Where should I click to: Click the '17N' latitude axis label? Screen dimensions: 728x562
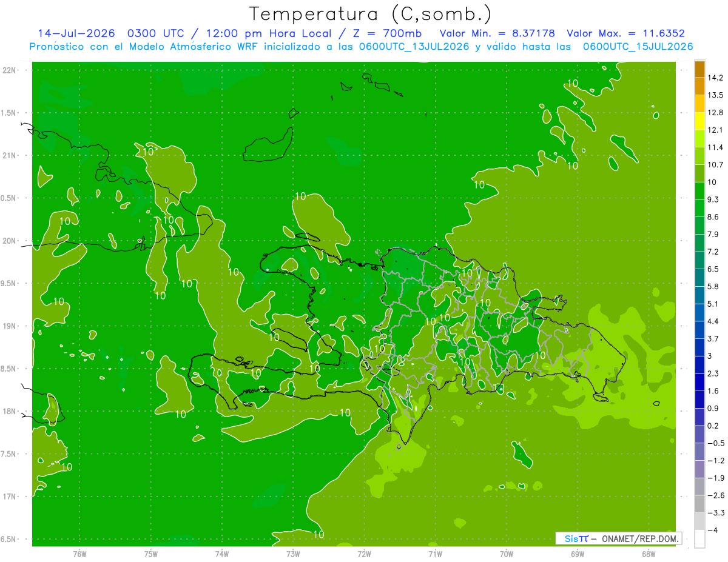tap(10, 497)
